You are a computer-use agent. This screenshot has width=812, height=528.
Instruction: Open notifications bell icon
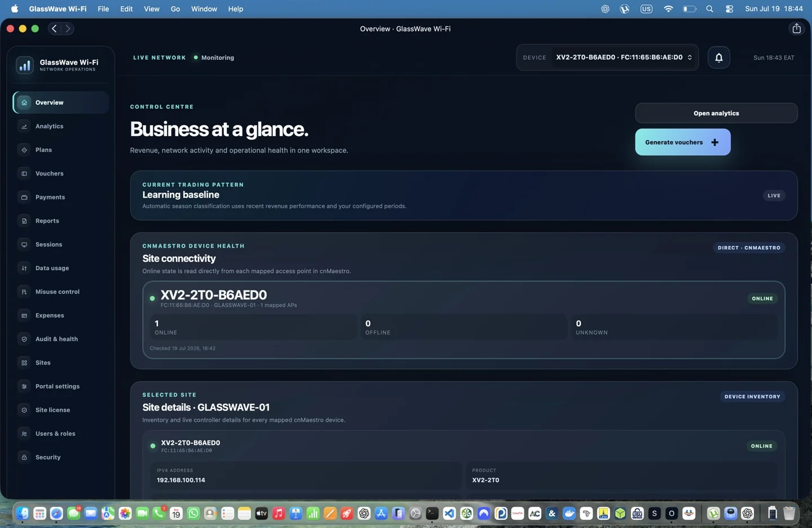pos(719,58)
